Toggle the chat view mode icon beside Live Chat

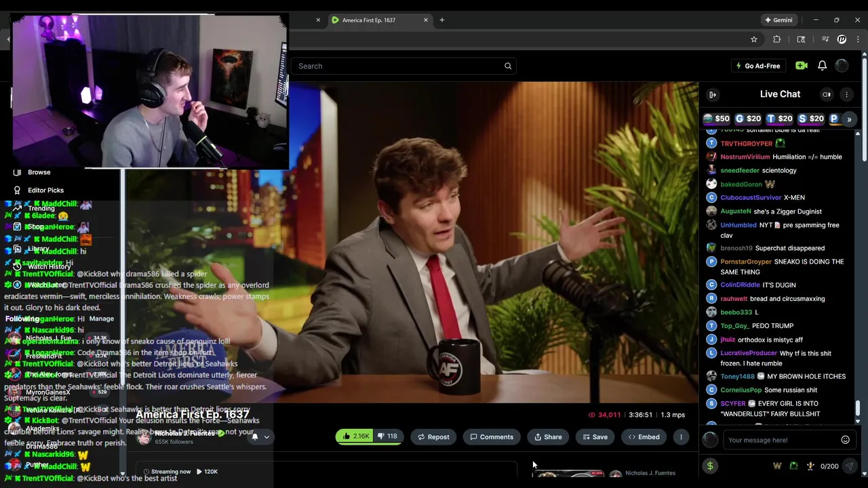827,94
